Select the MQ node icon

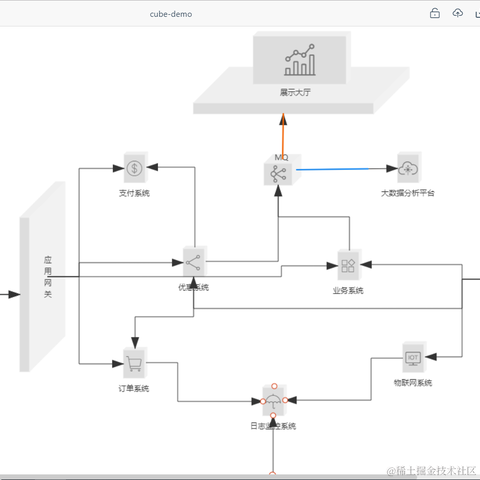pyautogui.click(x=278, y=174)
